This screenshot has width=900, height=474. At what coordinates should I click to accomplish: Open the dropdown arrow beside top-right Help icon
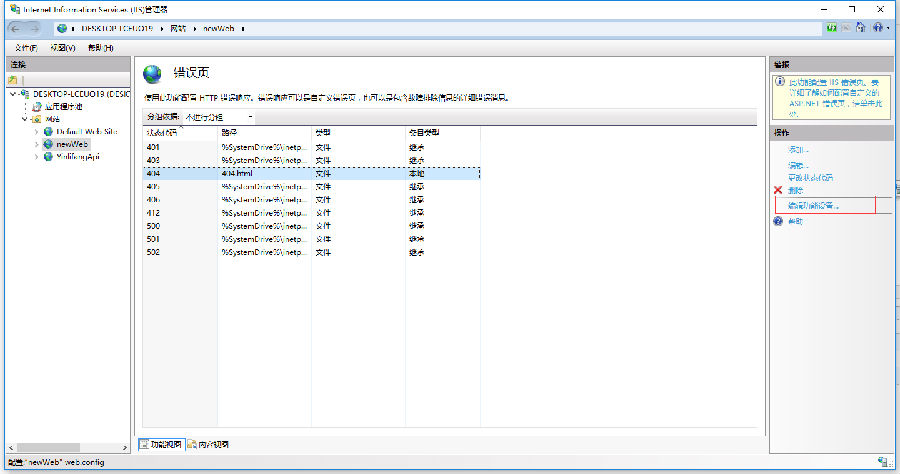tap(887, 28)
